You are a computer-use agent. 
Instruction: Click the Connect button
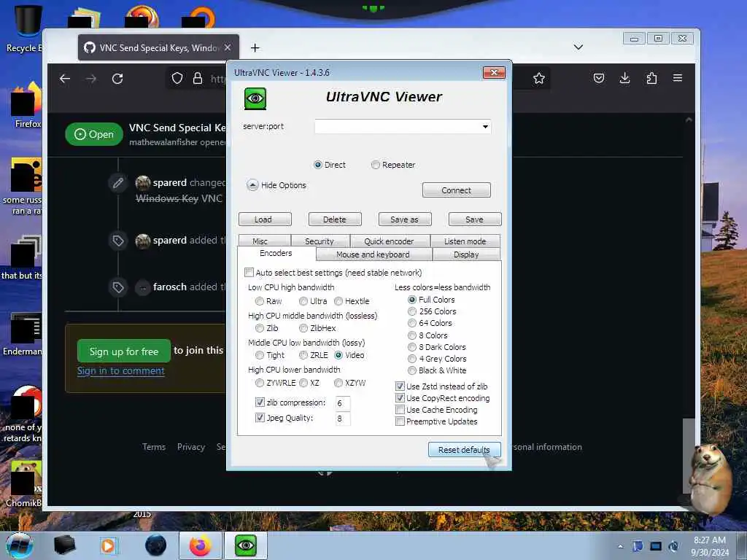tap(457, 190)
